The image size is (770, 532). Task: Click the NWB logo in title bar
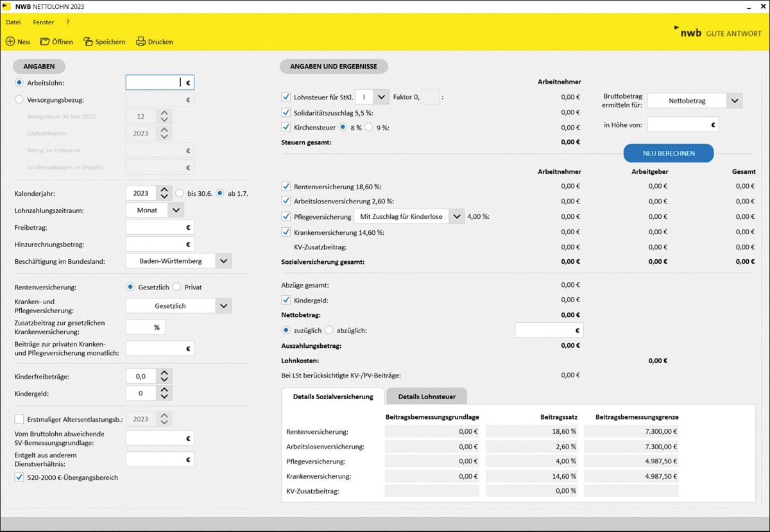(x=8, y=6)
